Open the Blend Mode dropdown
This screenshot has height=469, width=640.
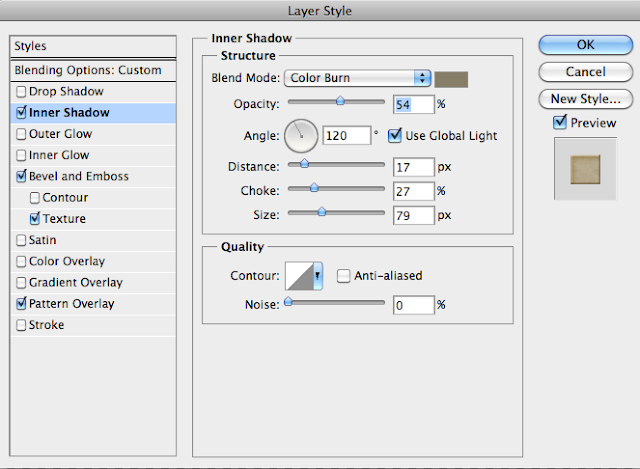point(358,78)
